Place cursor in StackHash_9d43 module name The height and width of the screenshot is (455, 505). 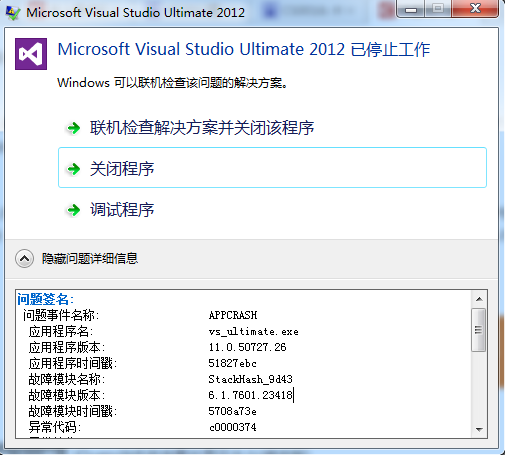250,379
